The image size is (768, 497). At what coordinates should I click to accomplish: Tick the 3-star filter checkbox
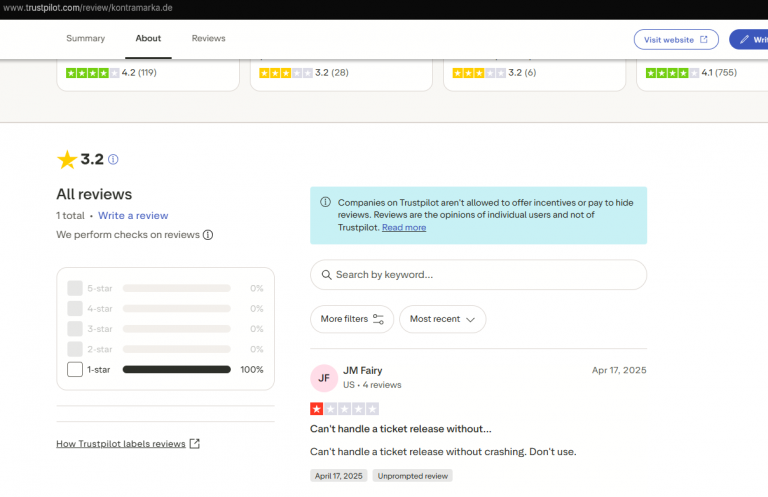(x=75, y=329)
